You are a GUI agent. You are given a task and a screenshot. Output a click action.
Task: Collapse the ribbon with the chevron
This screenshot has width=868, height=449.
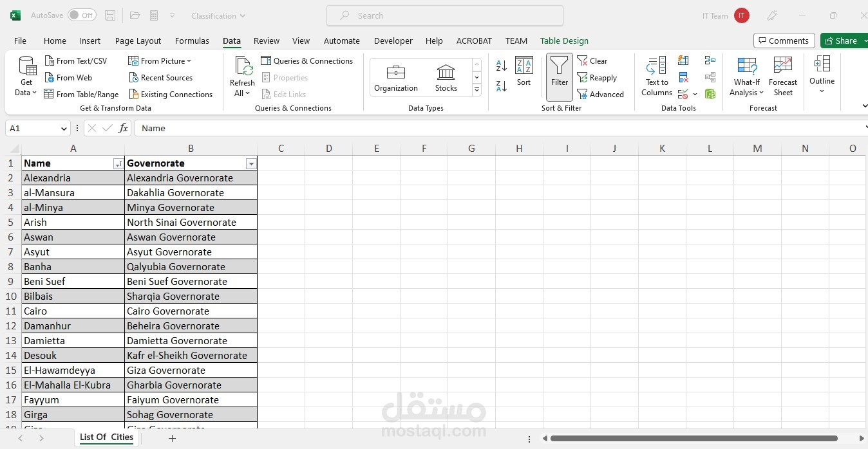point(863,106)
